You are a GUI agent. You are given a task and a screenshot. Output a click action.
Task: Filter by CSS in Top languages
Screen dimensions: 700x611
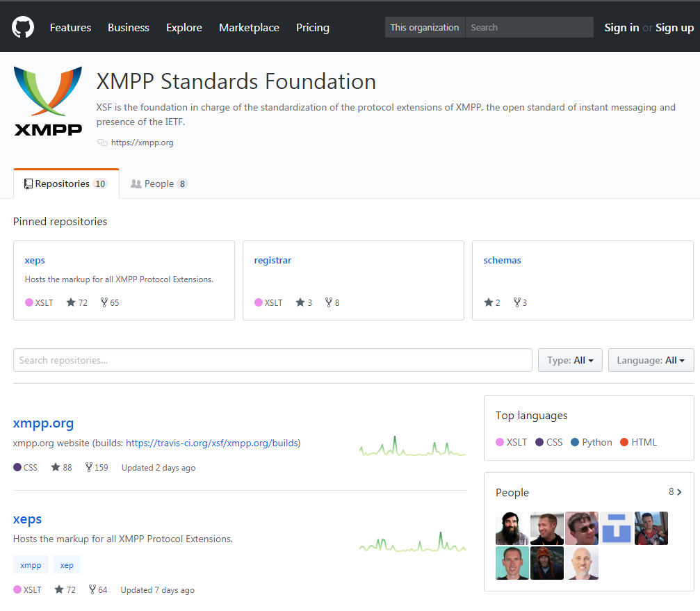point(548,442)
